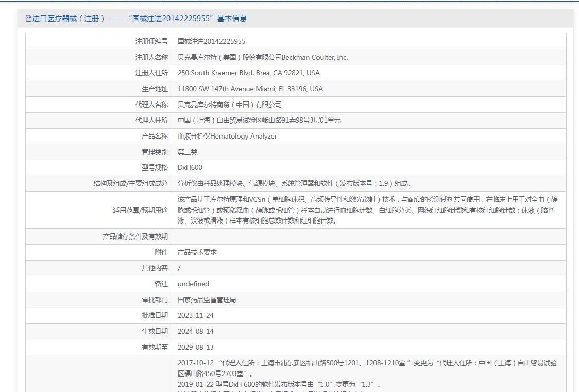
Task: Click the 批准日期 label
Action: click(155, 315)
